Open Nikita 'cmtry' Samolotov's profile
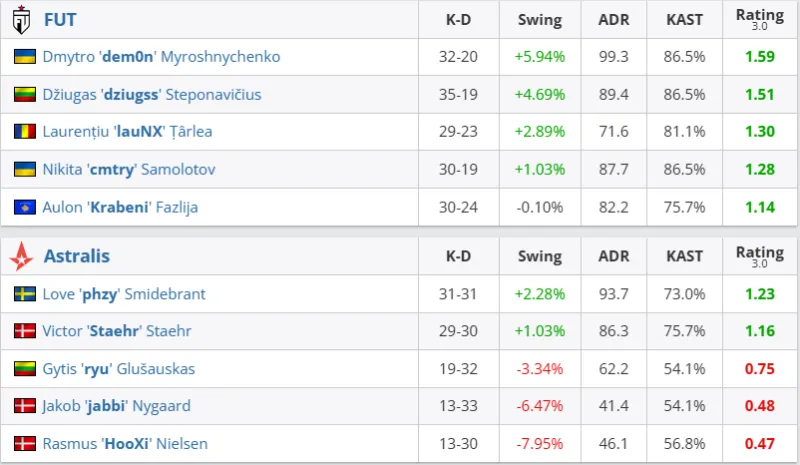This screenshot has height=465, width=800. tap(129, 170)
